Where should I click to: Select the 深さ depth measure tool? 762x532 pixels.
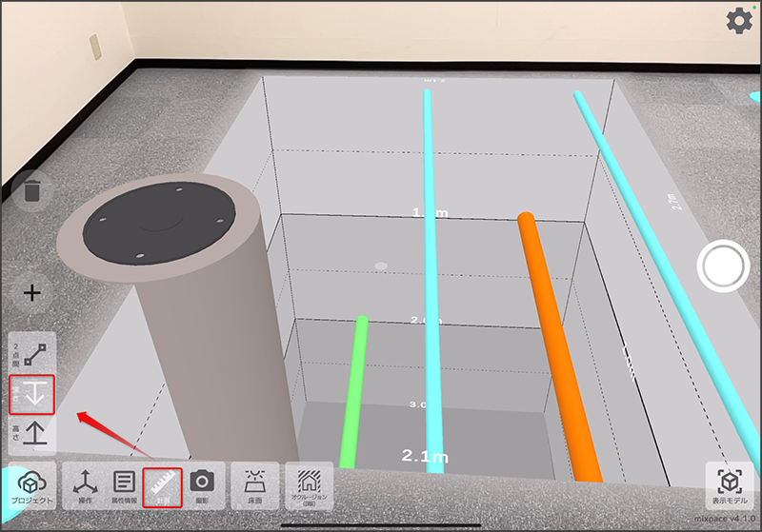click(x=32, y=394)
